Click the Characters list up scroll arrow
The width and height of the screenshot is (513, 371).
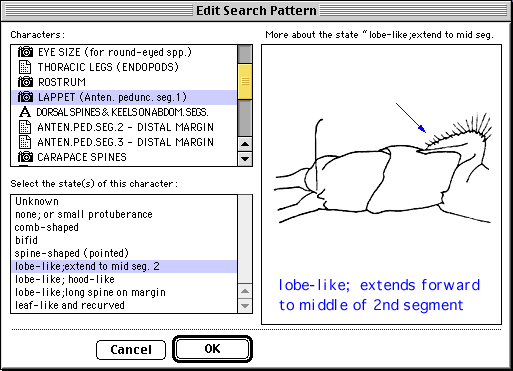click(x=245, y=144)
